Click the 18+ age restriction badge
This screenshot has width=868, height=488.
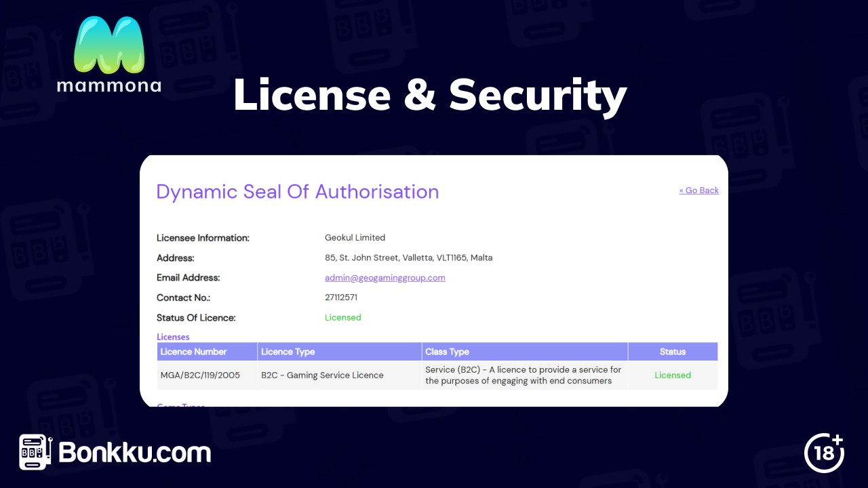[824, 451]
